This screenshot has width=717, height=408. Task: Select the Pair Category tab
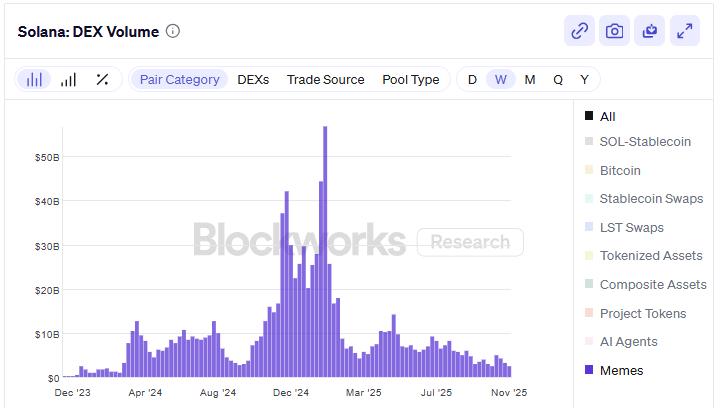coord(180,79)
